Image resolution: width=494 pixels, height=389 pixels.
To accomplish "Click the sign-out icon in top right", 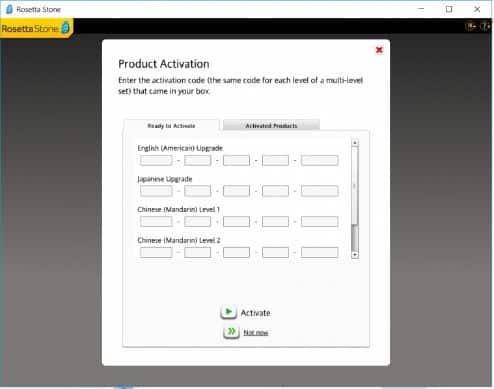I will pyautogui.click(x=471, y=26).
